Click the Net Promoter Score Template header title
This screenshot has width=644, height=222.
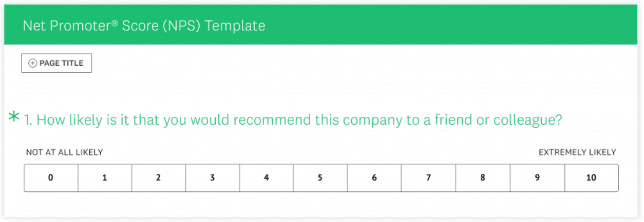click(144, 26)
